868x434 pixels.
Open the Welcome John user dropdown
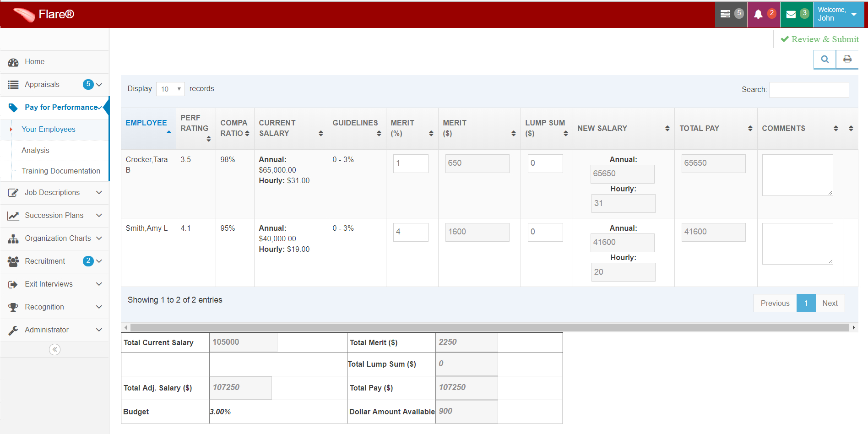tap(838, 14)
